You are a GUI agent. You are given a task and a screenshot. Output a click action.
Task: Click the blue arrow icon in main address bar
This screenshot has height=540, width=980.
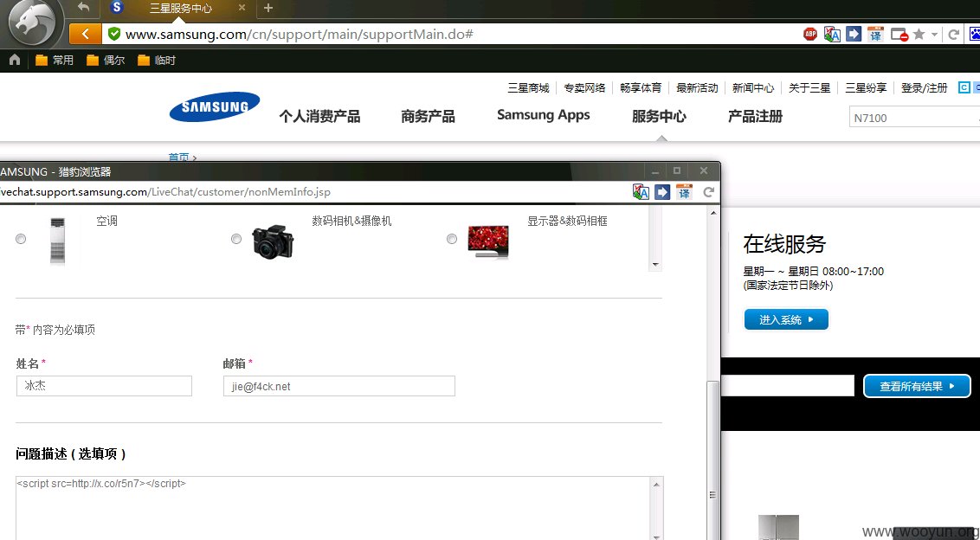854,35
